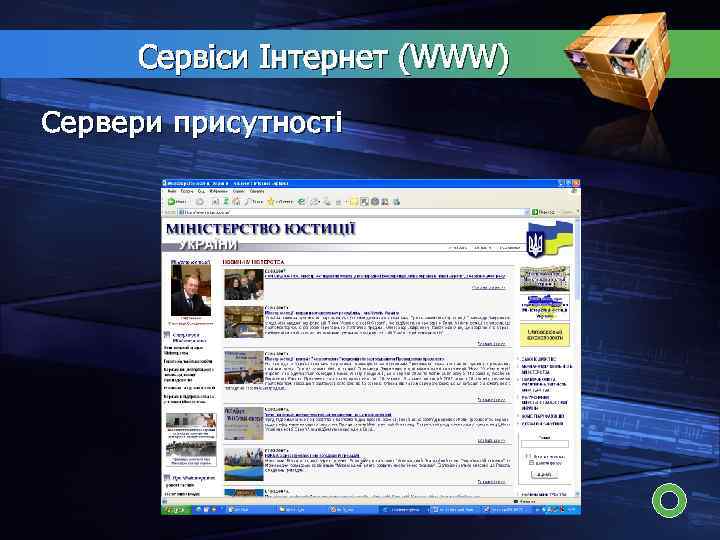Click the Ukrainian trident flag emblem
Image resolution: width=720 pixels, height=540 pixels.
pyautogui.click(x=550, y=239)
